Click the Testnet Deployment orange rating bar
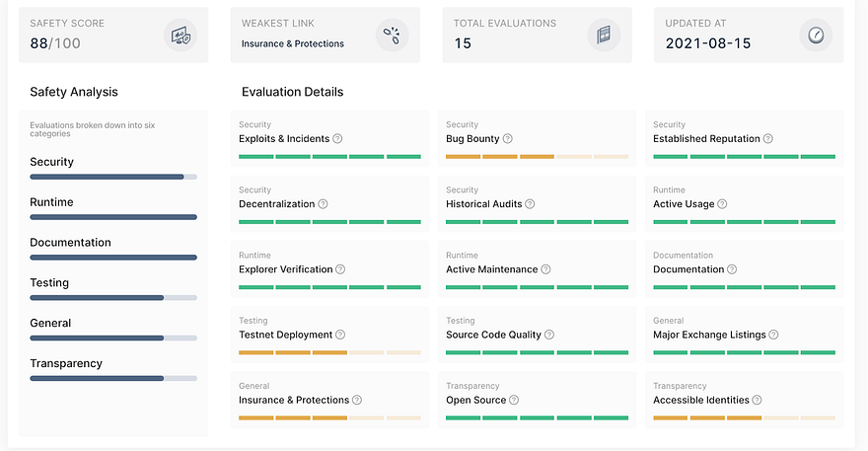The height and width of the screenshot is (451, 868). click(x=329, y=353)
